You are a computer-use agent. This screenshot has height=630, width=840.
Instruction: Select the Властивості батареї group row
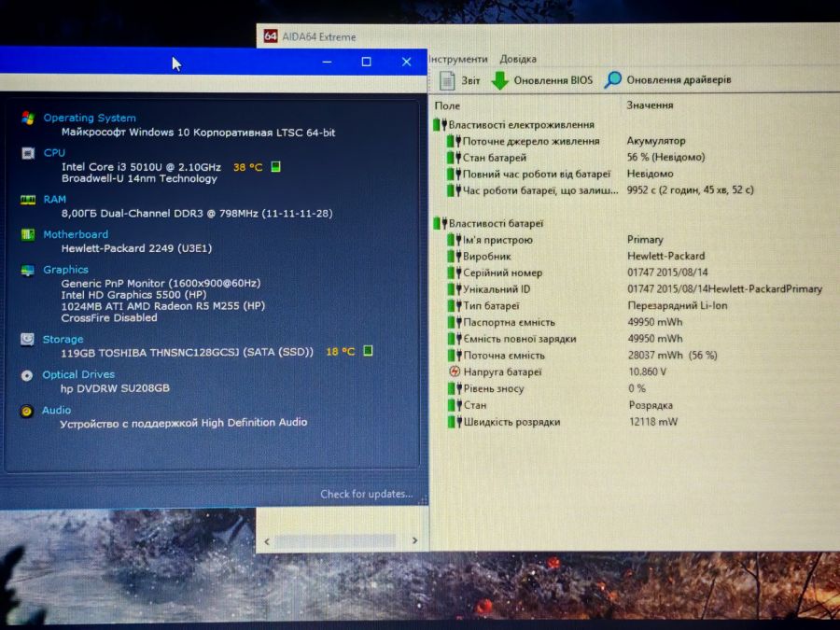pyautogui.click(x=488, y=223)
